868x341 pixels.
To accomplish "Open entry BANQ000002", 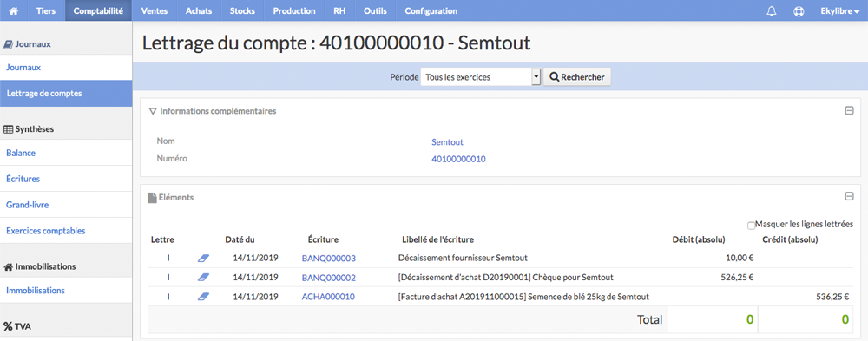I will (x=329, y=278).
